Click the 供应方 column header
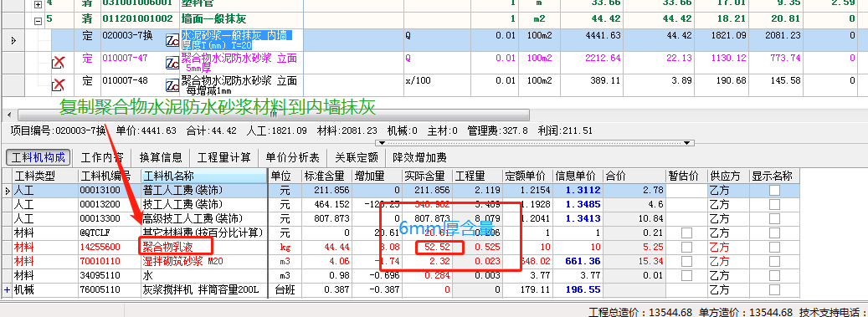 [728, 176]
